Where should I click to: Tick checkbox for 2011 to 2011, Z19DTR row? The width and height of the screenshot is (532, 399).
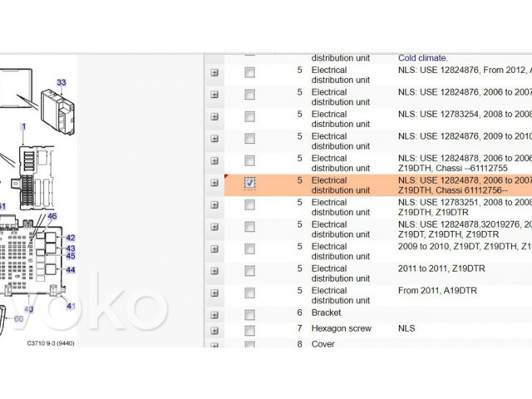pos(249,271)
